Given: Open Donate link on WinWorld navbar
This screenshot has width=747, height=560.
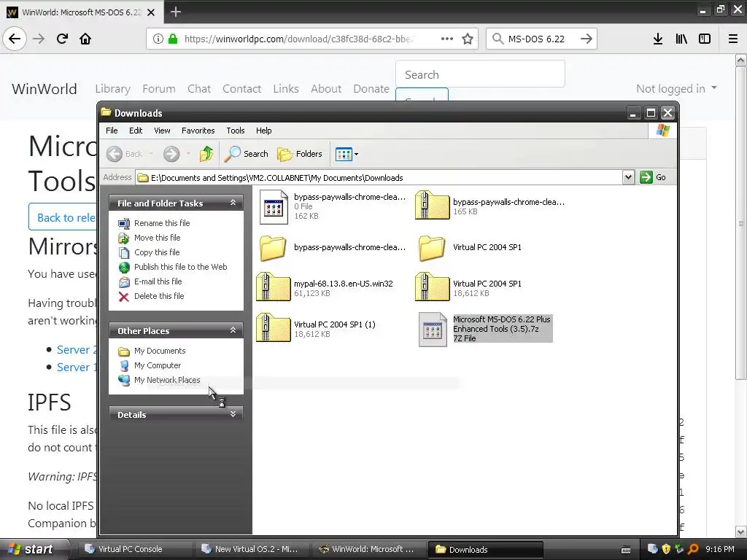Looking at the screenshot, I should tap(371, 88).
